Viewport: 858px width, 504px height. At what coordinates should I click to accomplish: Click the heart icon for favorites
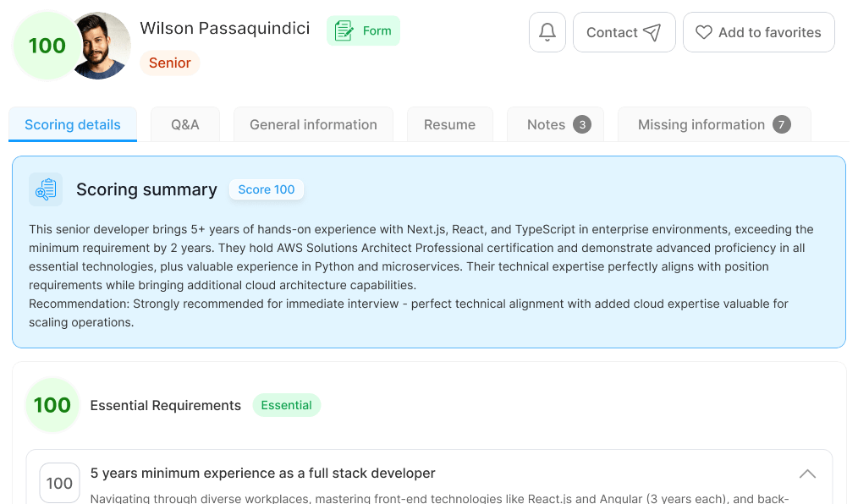coord(704,32)
